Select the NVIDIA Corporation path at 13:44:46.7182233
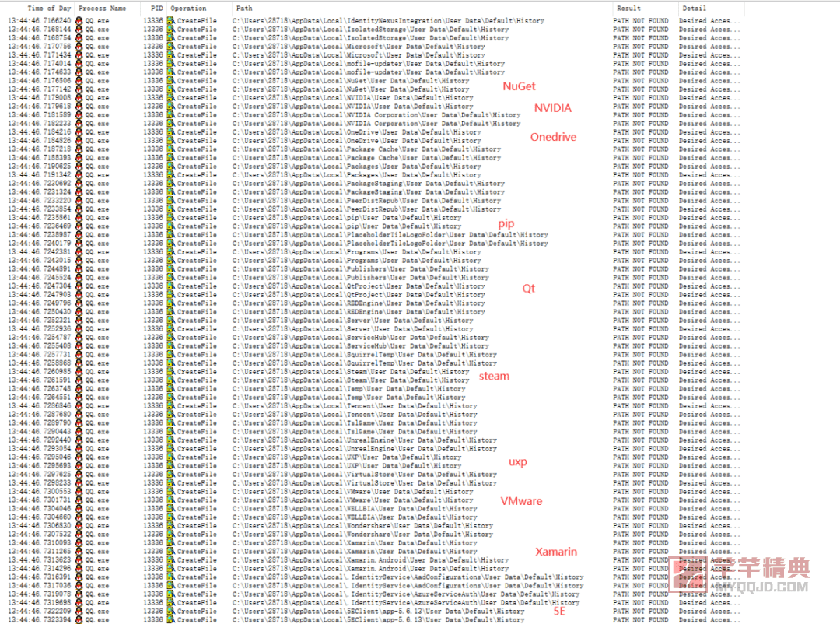 [x=376, y=124]
